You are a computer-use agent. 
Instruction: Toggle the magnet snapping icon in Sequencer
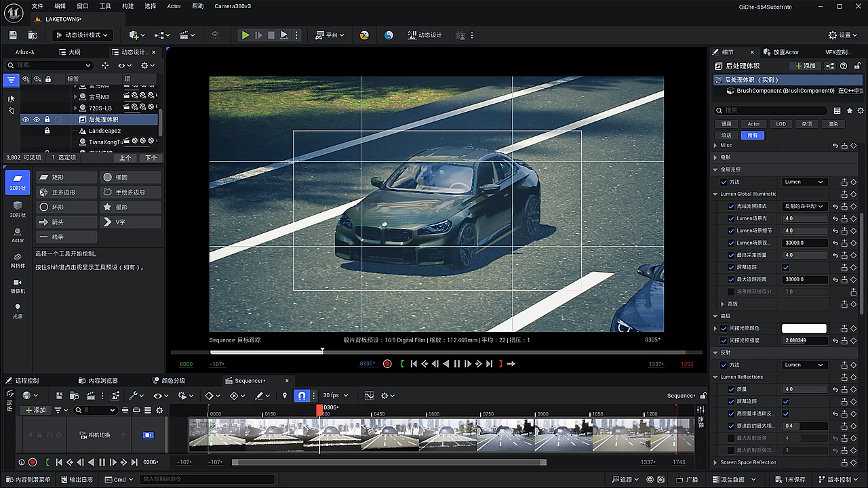302,395
